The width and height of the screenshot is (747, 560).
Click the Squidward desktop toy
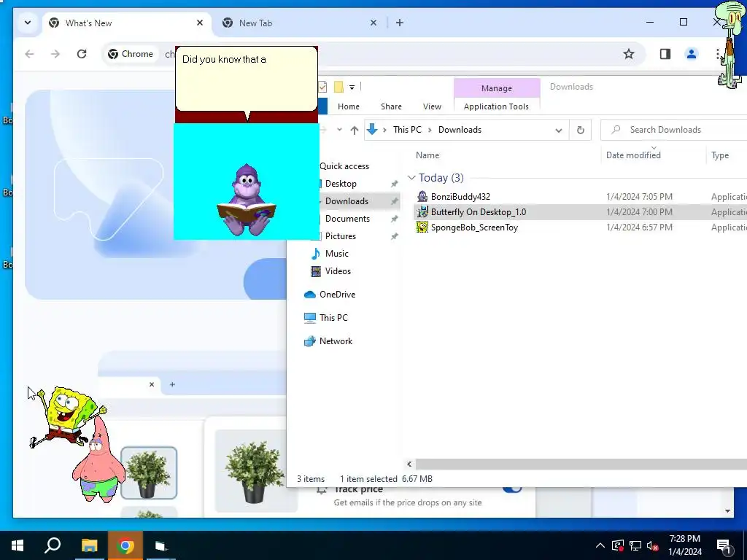pos(730,45)
